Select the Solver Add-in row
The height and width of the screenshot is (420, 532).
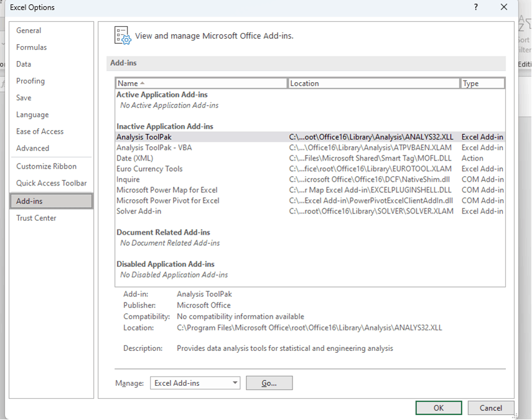click(x=310, y=211)
